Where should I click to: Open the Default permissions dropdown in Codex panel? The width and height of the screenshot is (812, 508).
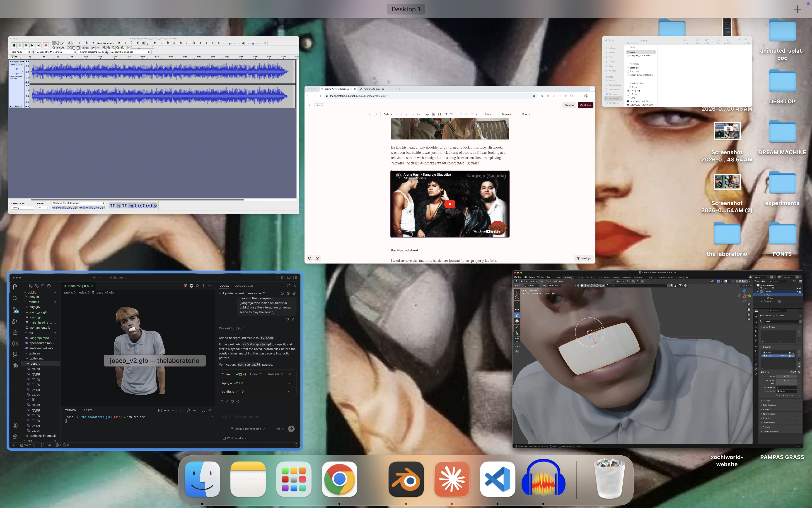click(x=248, y=429)
